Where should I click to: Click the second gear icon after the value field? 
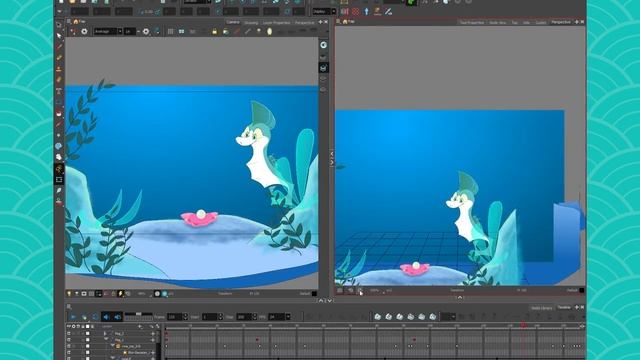[x=146, y=31]
